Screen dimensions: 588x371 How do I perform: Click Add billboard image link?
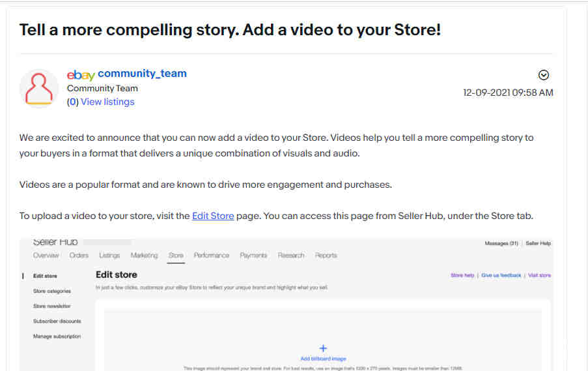(x=323, y=359)
